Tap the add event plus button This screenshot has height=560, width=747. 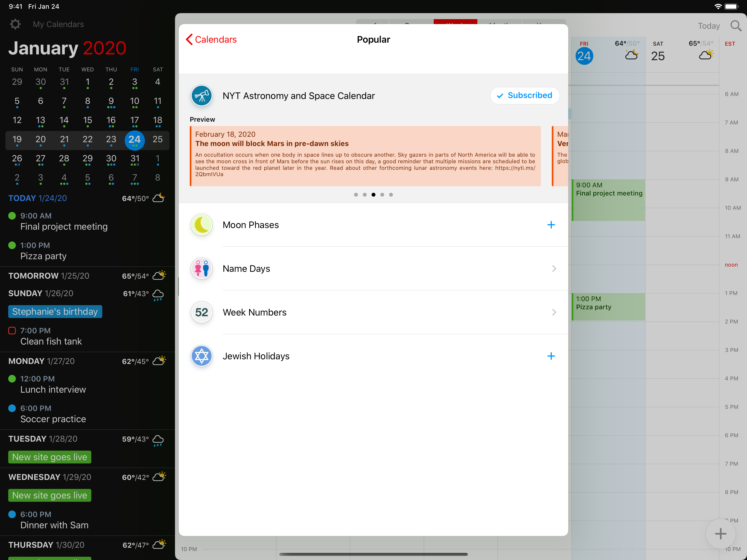pos(720,534)
